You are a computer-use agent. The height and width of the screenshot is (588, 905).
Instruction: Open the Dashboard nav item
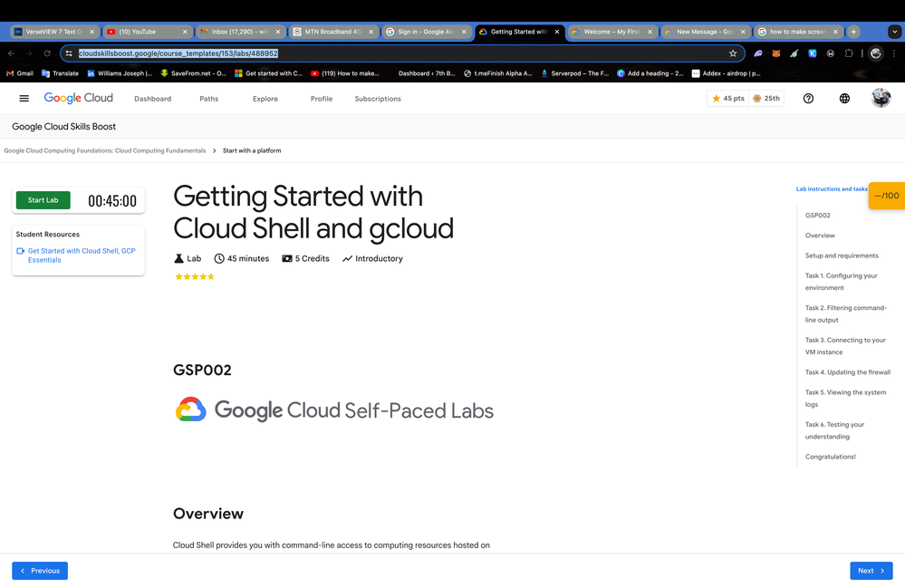coord(152,99)
